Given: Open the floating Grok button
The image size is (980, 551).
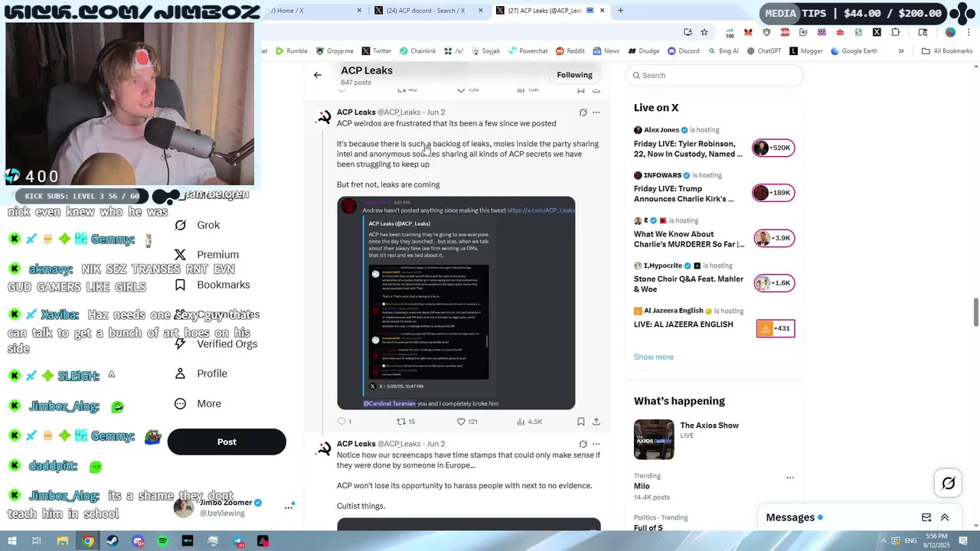Looking at the screenshot, I should 949,483.
